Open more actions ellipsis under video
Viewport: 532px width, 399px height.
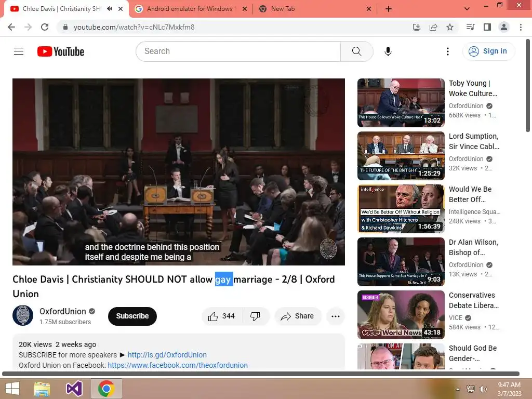pos(336,316)
